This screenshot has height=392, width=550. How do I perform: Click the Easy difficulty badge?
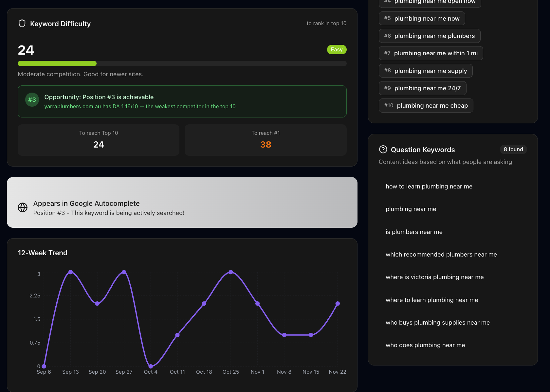(337, 49)
